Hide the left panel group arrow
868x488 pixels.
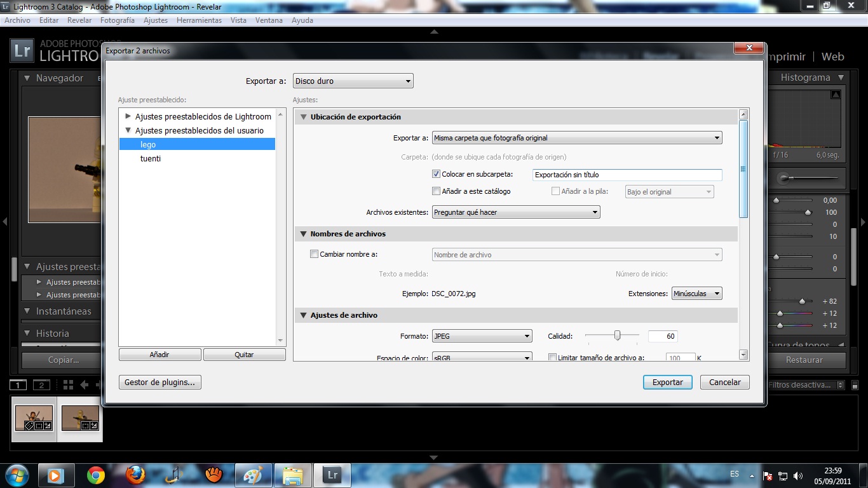tap(4, 222)
